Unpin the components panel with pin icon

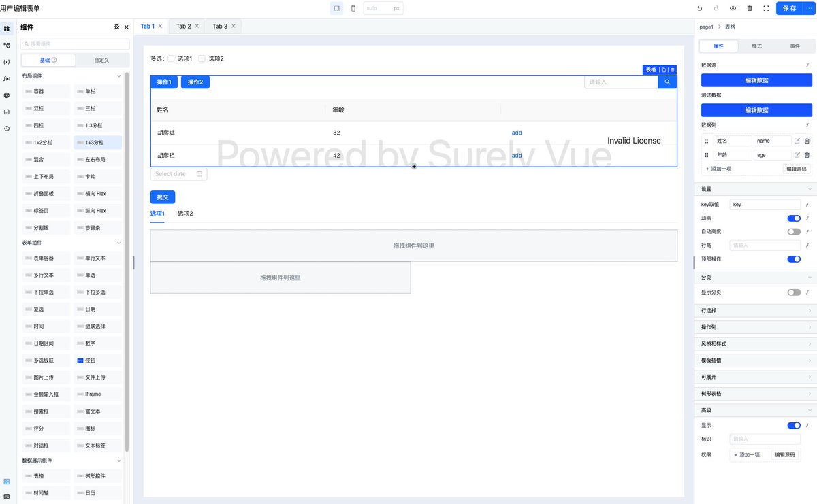click(116, 27)
